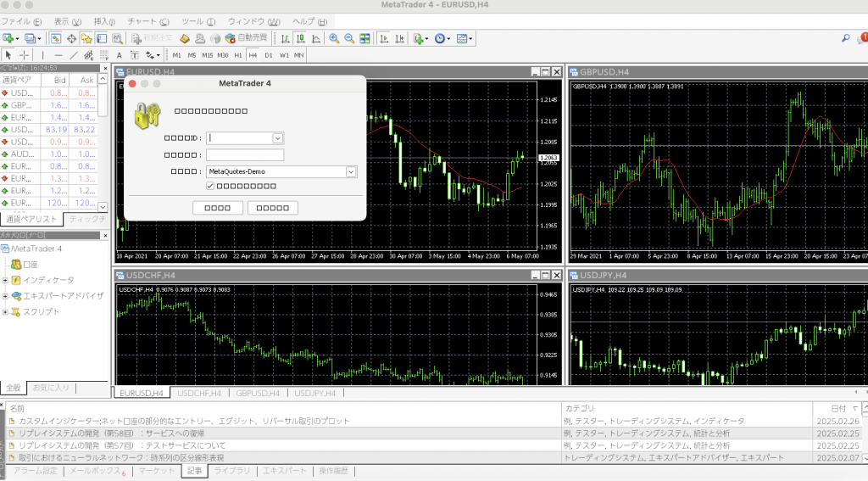
Task: Open the New Chart toolbar icon
Action: tap(8, 38)
